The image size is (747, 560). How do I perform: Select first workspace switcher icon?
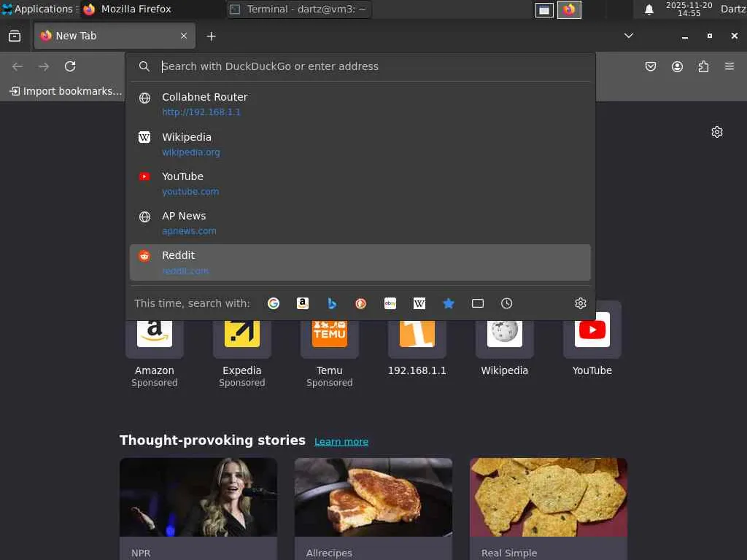click(544, 9)
